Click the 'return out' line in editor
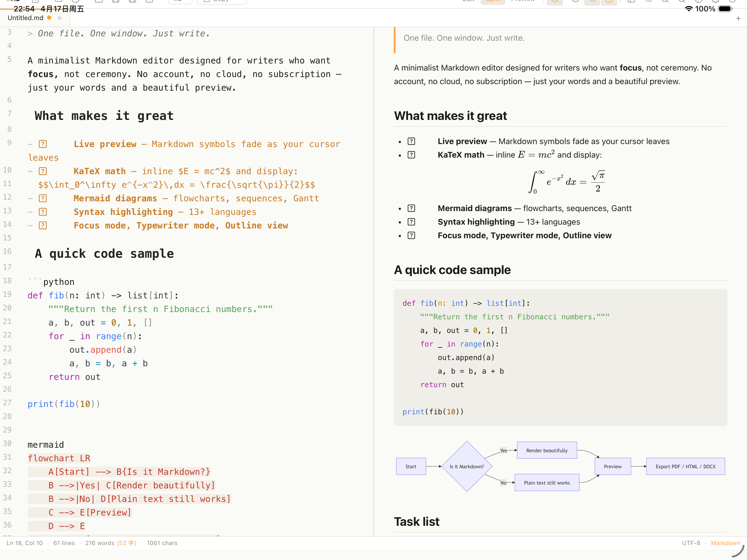Viewport: 747px width, 560px height. [75, 377]
